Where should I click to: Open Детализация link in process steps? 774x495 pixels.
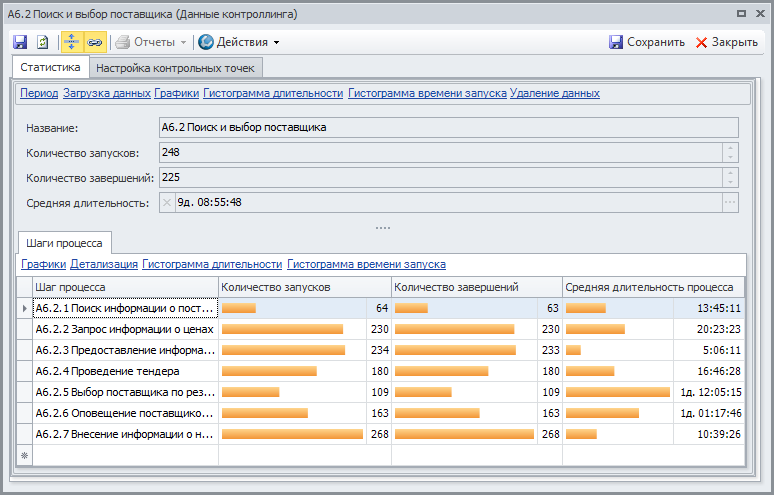tap(103, 264)
